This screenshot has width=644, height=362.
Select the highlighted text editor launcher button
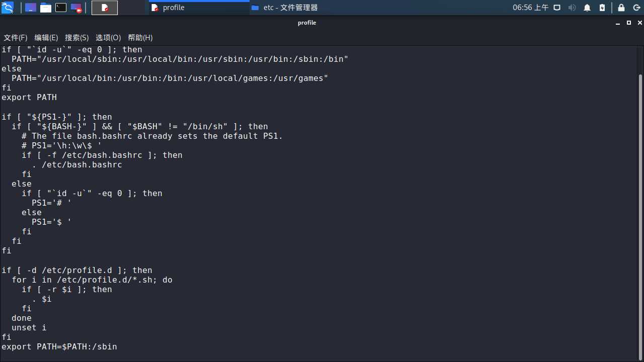coord(105,8)
